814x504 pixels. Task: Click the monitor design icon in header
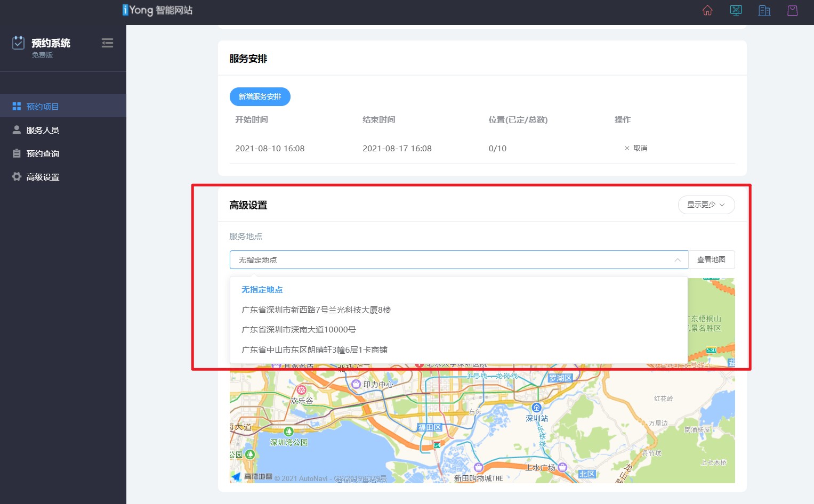736,11
